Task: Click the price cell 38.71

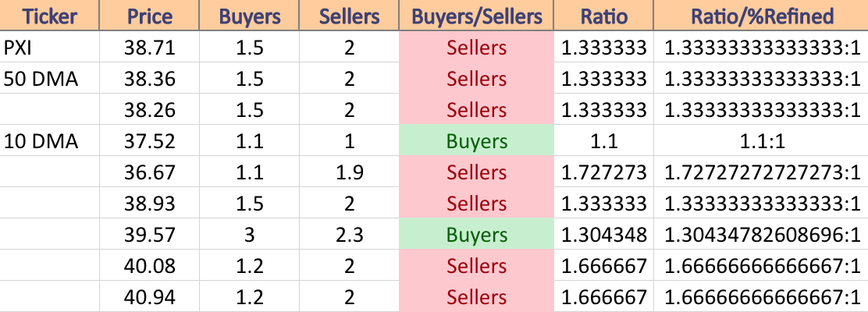Action: [149, 47]
